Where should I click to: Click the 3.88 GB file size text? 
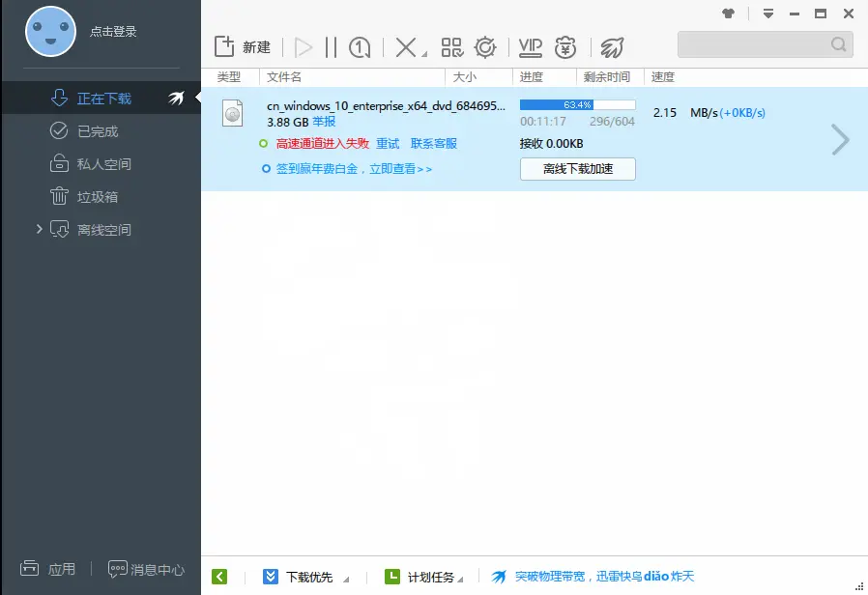pyautogui.click(x=288, y=122)
